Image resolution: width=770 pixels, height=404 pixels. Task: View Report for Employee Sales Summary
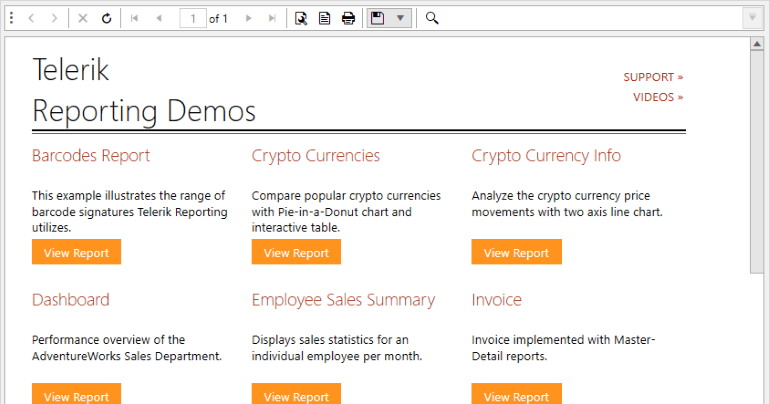click(296, 394)
